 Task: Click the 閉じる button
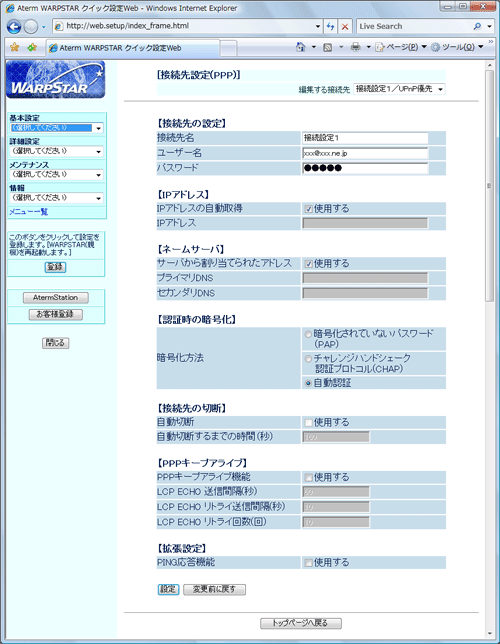(x=55, y=343)
